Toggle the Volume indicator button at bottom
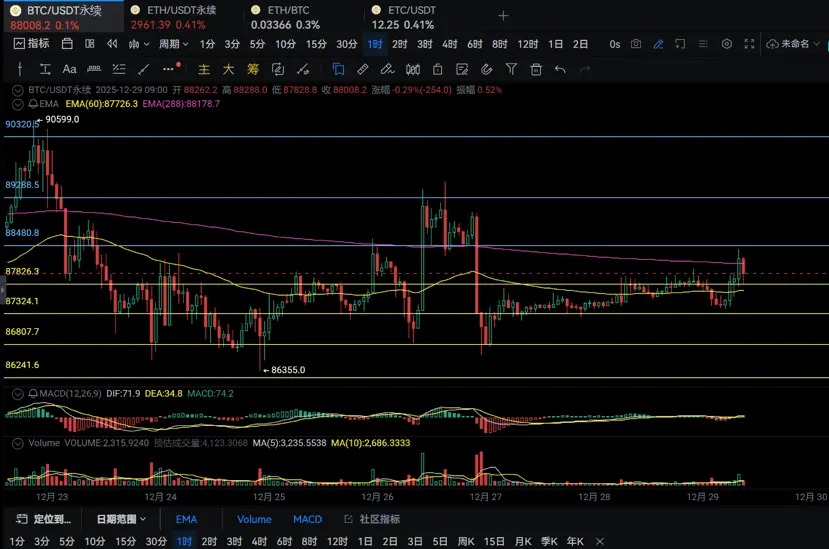Image resolution: width=829 pixels, height=549 pixels. (x=254, y=519)
